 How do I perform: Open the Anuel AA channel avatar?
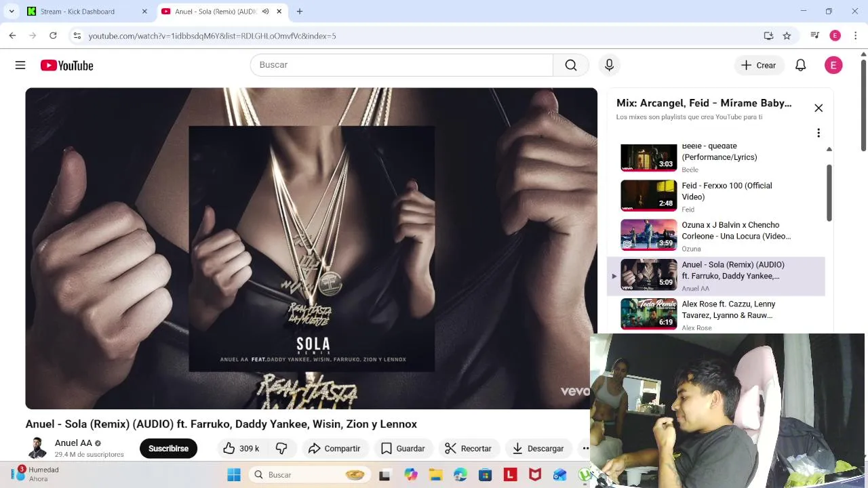coord(37,449)
